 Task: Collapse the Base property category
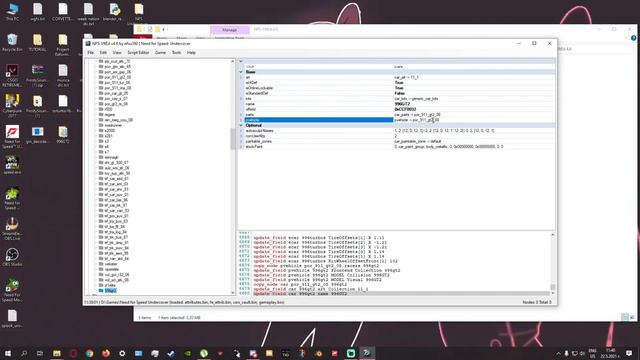coord(241,72)
